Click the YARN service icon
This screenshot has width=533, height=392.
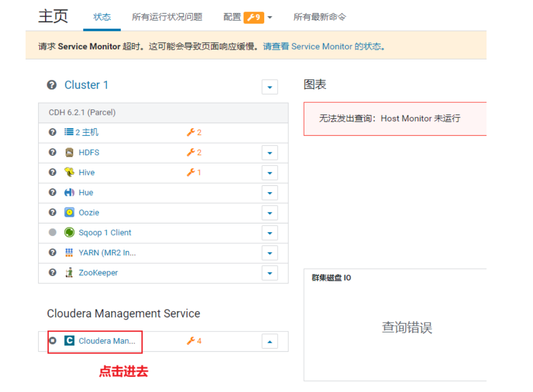(x=69, y=253)
